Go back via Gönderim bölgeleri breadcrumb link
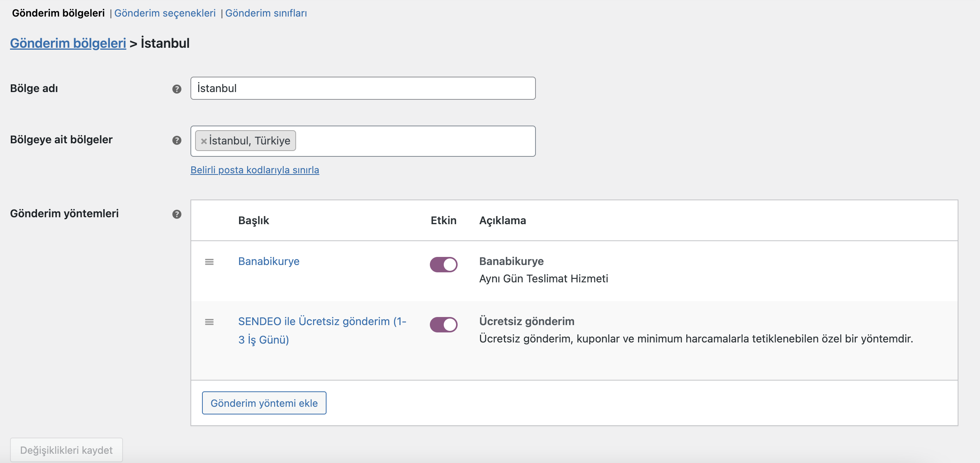 [x=68, y=43]
